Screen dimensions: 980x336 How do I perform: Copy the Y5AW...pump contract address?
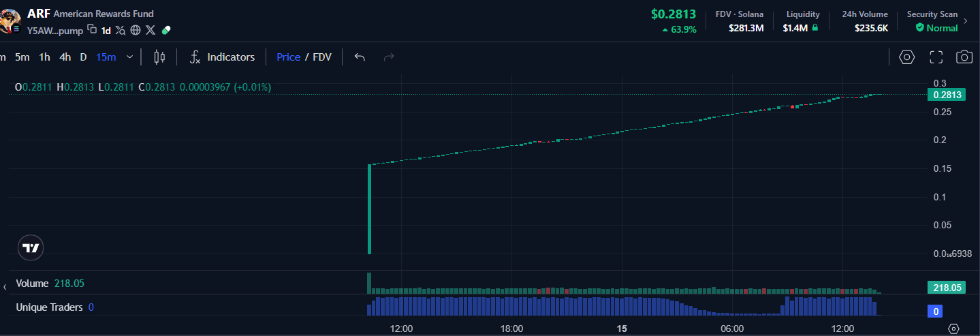pos(92,29)
